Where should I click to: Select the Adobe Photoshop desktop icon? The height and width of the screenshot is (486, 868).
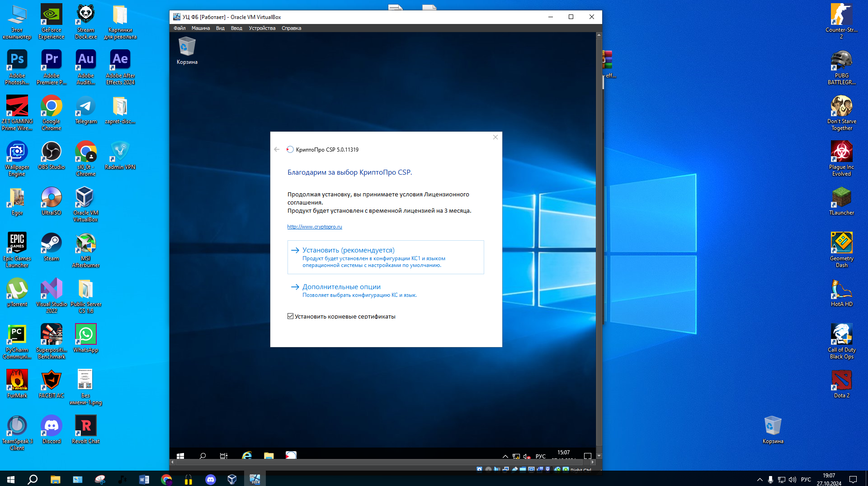17,67
